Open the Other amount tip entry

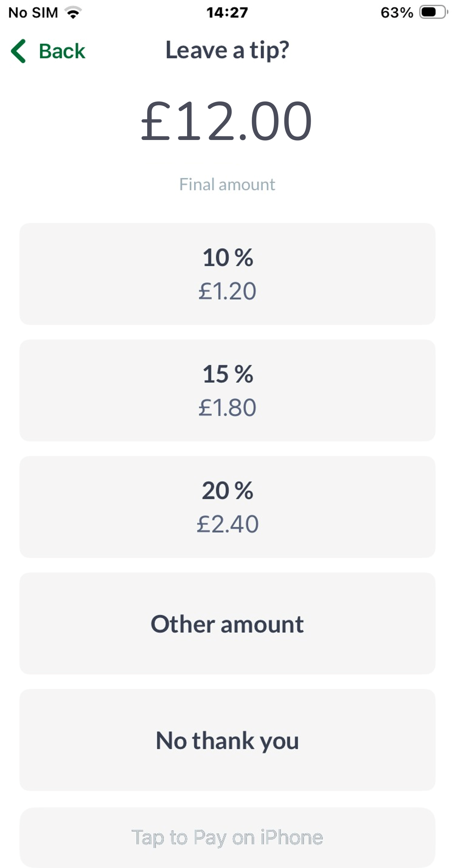pyautogui.click(x=228, y=624)
